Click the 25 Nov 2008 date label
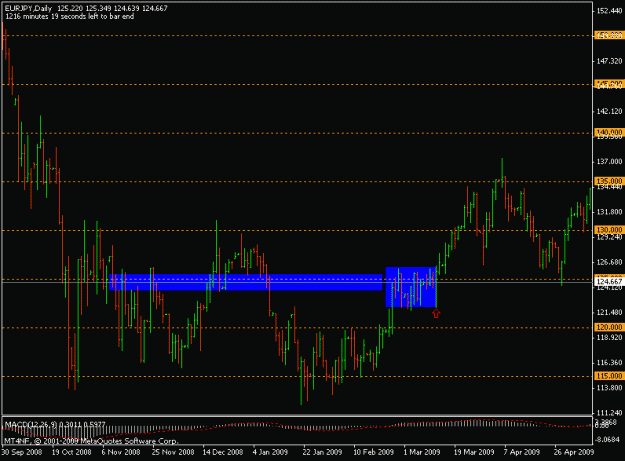The image size is (625, 461). (173, 452)
